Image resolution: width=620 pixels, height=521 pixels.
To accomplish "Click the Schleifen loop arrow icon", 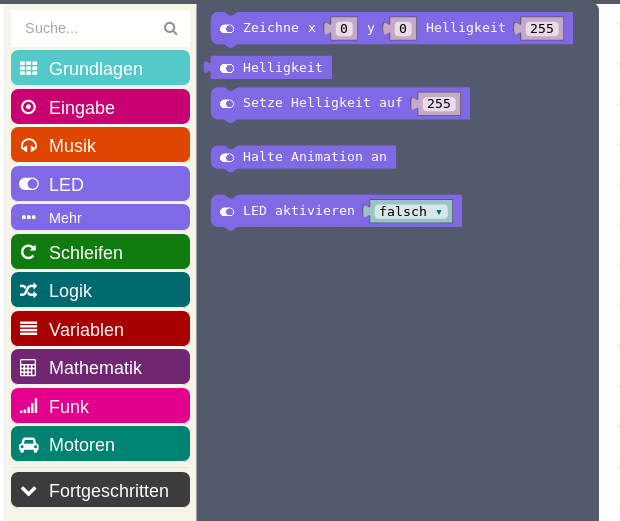I will (28, 252).
